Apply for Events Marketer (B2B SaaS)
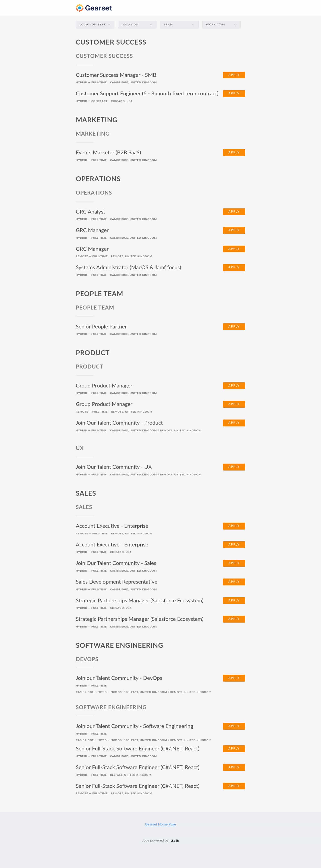 [234, 153]
